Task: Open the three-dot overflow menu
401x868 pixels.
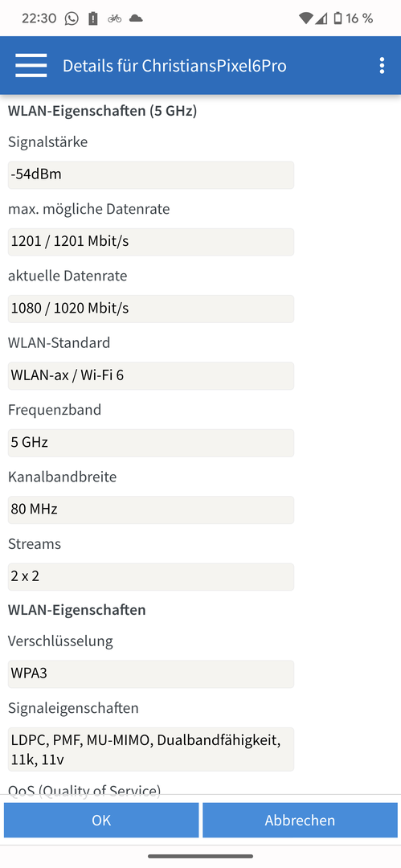Action: [x=382, y=65]
